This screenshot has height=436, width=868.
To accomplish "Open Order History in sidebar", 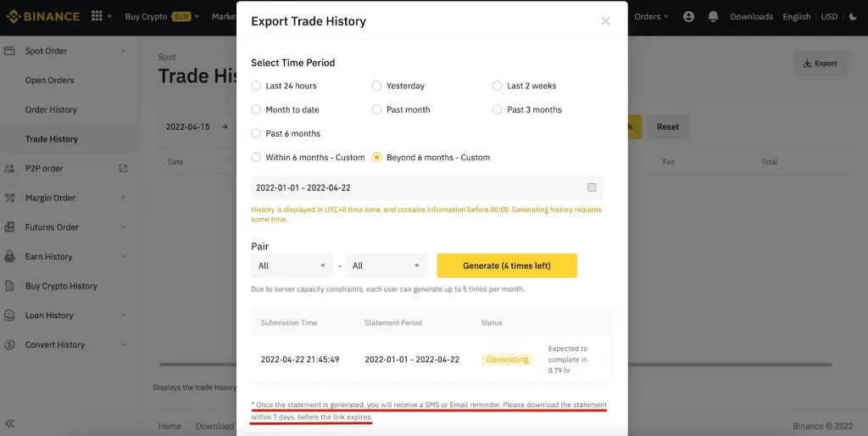I will click(51, 109).
